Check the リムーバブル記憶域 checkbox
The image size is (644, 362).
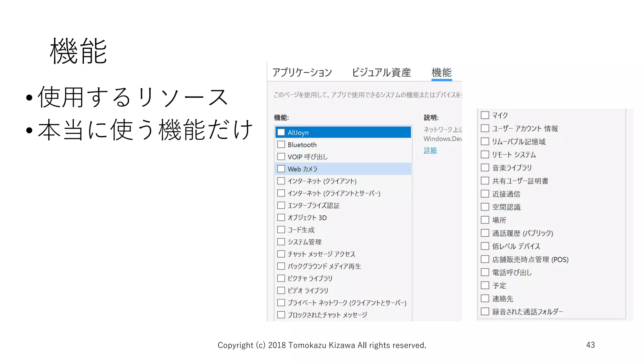(485, 141)
